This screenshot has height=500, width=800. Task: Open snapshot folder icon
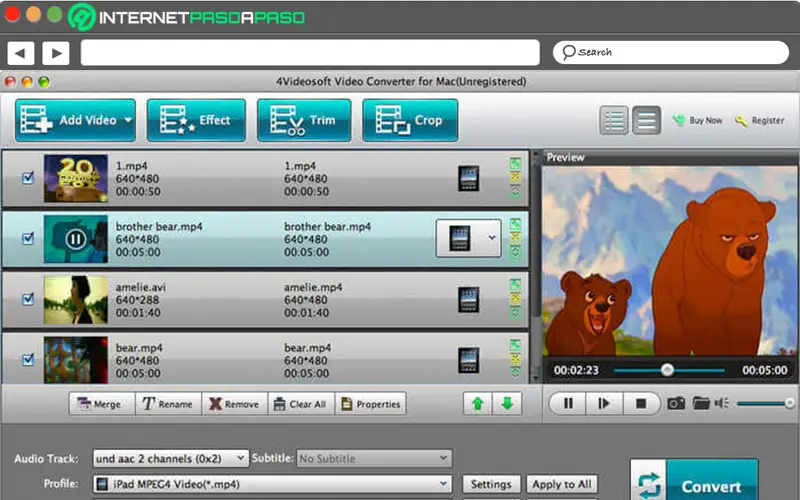coord(701,404)
